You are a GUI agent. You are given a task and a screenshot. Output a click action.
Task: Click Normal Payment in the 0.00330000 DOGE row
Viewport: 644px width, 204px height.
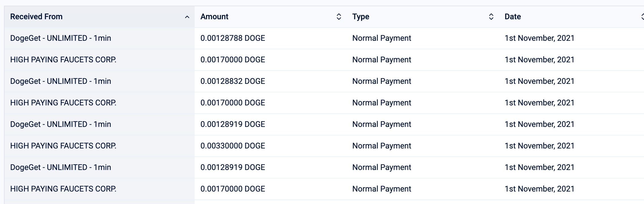[382, 146]
